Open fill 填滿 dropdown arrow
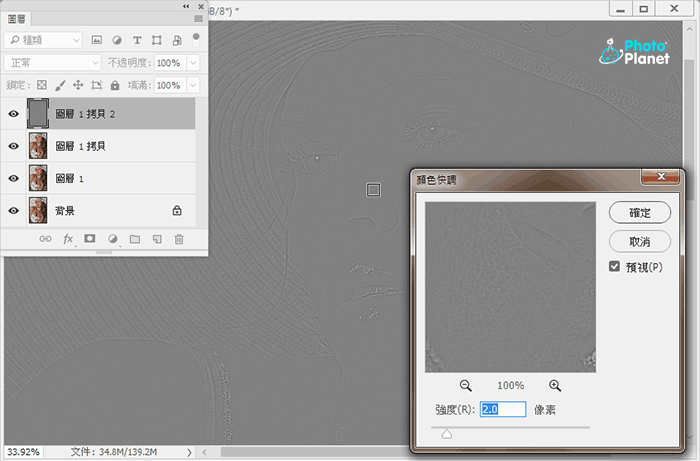700x461 pixels. click(x=193, y=85)
